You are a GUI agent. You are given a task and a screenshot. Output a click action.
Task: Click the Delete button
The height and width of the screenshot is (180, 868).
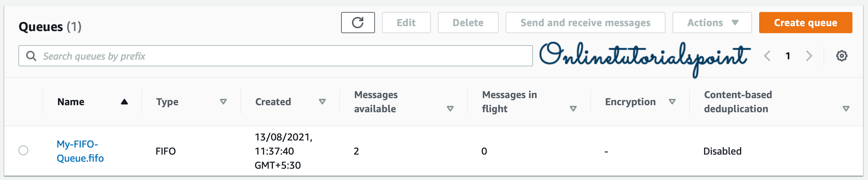(x=468, y=23)
